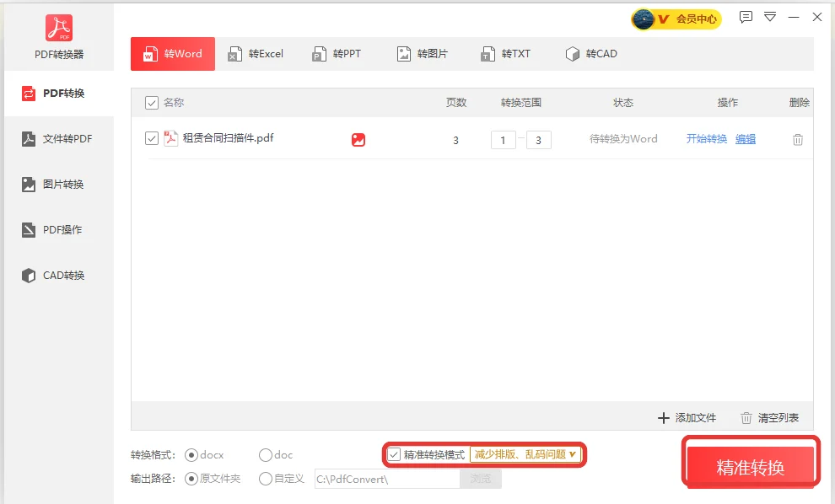Screen dimensions: 835x504
Task: Open the 会员中心 membership button
Action: (x=676, y=19)
